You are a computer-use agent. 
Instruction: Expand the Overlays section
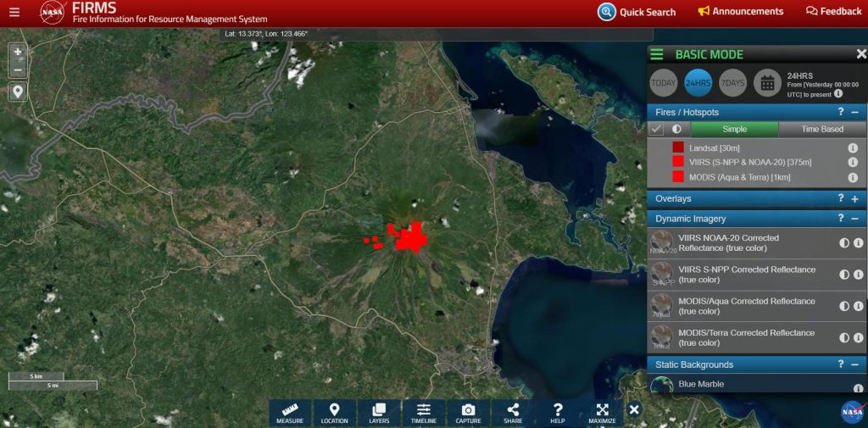pos(854,199)
